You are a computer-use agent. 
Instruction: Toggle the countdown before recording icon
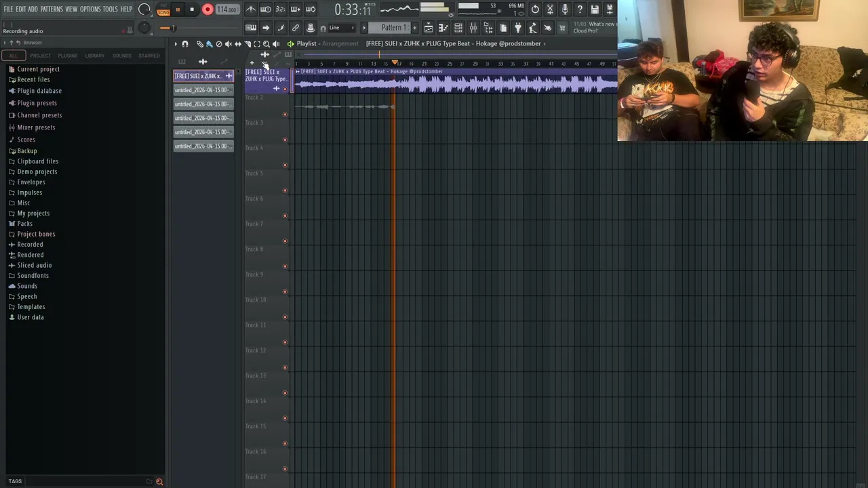point(281,9)
